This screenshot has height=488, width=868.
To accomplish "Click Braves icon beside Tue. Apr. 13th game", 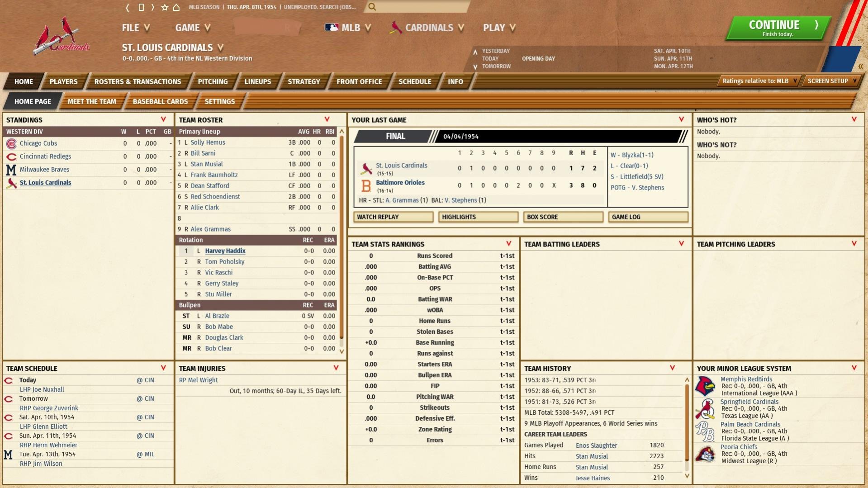I will 8,455.
